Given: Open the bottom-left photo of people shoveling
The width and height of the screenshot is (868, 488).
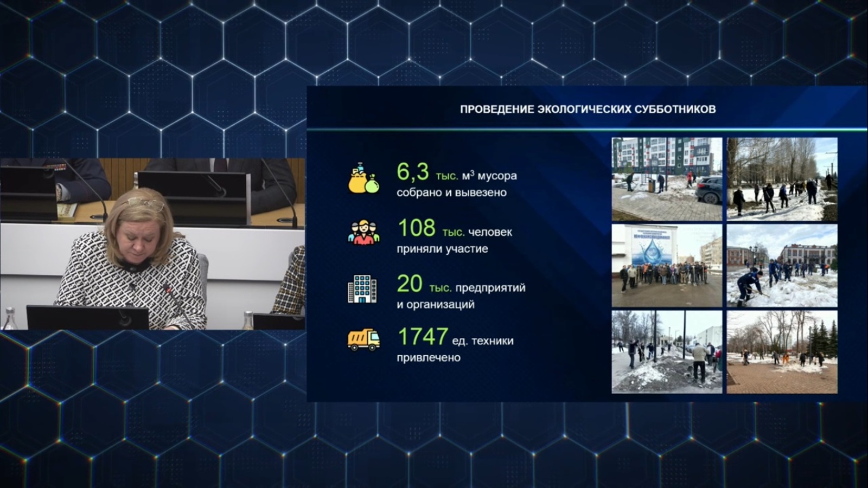Looking at the screenshot, I should pos(667,351).
